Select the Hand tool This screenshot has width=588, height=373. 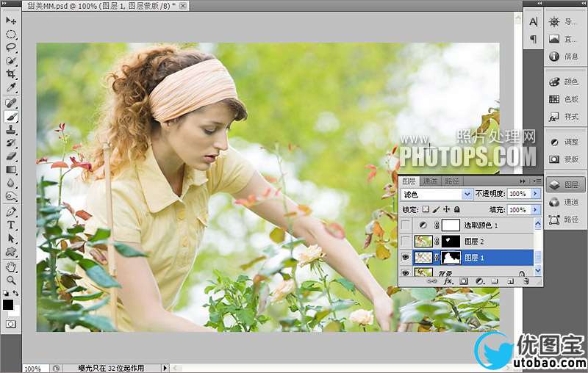[11, 267]
